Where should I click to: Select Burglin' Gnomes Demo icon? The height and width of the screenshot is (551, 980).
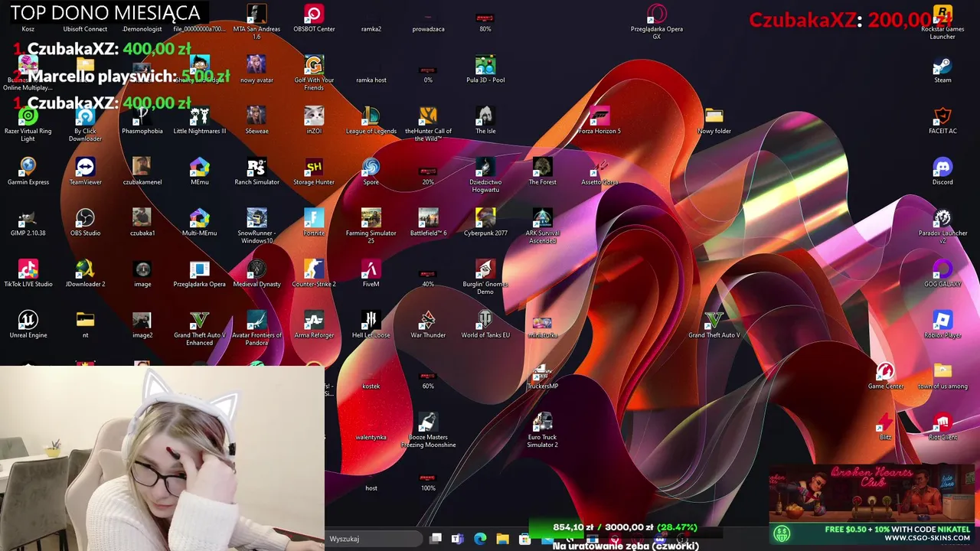[x=485, y=269]
